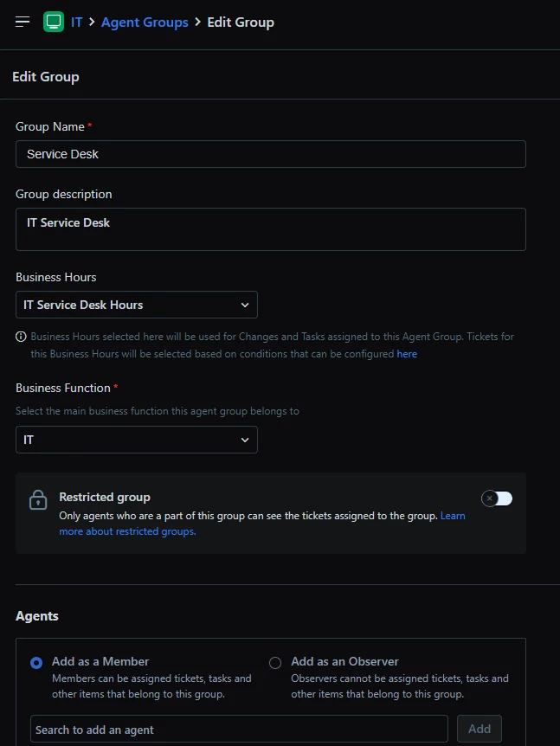
Task: Toggle the Restricted group switch
Action: click(x=497, y=498)
